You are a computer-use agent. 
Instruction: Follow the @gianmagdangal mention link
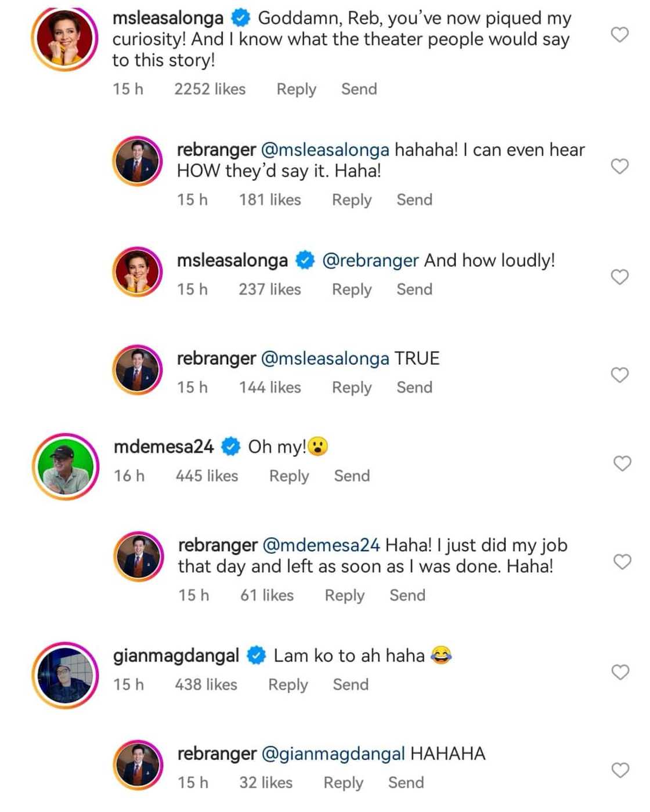pos(333,754)
